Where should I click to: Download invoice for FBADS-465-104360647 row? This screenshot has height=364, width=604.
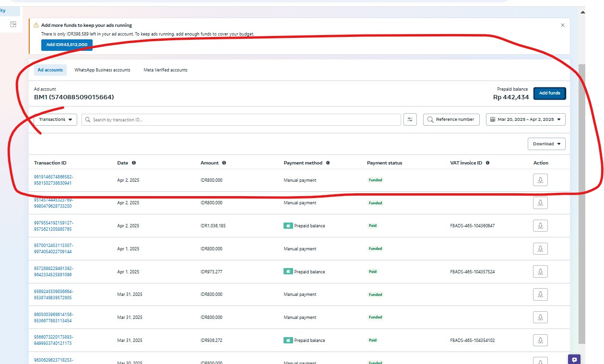point(540,226)
